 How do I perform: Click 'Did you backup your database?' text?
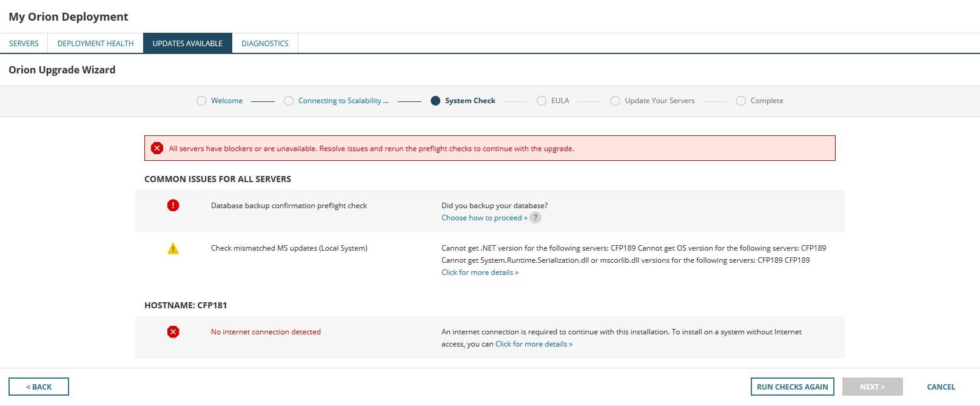(494, 206)
